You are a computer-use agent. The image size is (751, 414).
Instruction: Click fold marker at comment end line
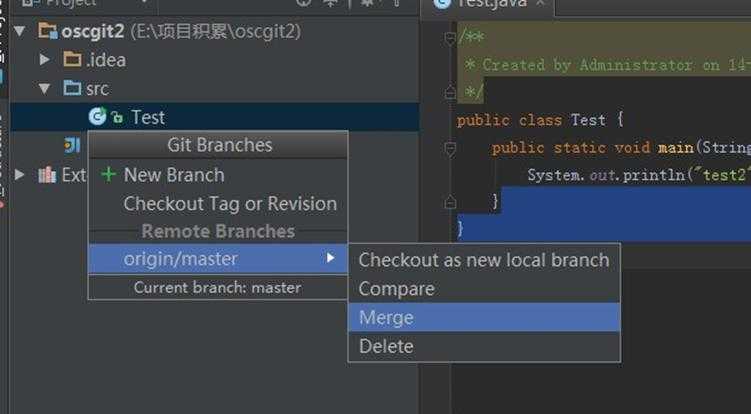pos(450,92)
